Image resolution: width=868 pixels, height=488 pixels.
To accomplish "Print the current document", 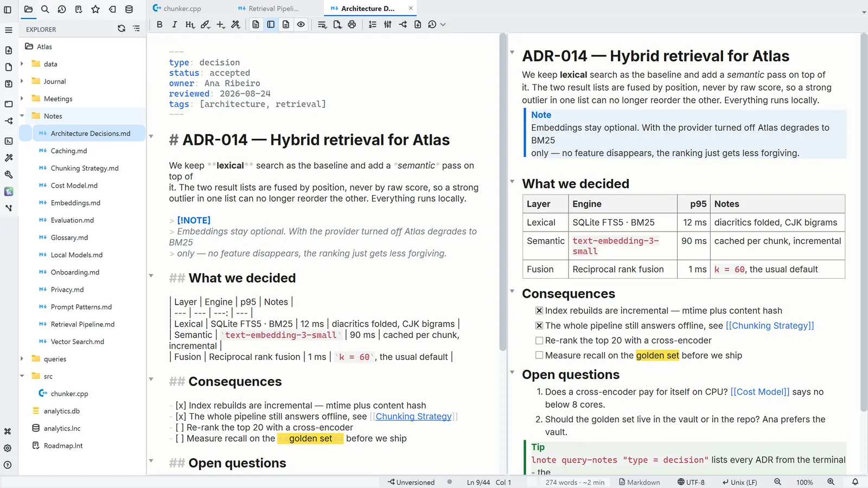I will pyautogui.click(x=352, y=24).
